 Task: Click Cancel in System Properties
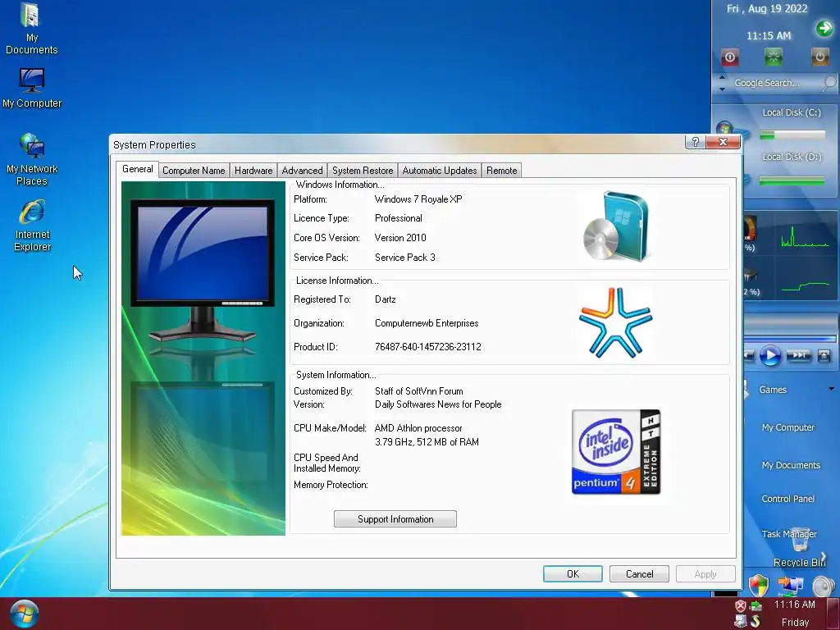639,573
